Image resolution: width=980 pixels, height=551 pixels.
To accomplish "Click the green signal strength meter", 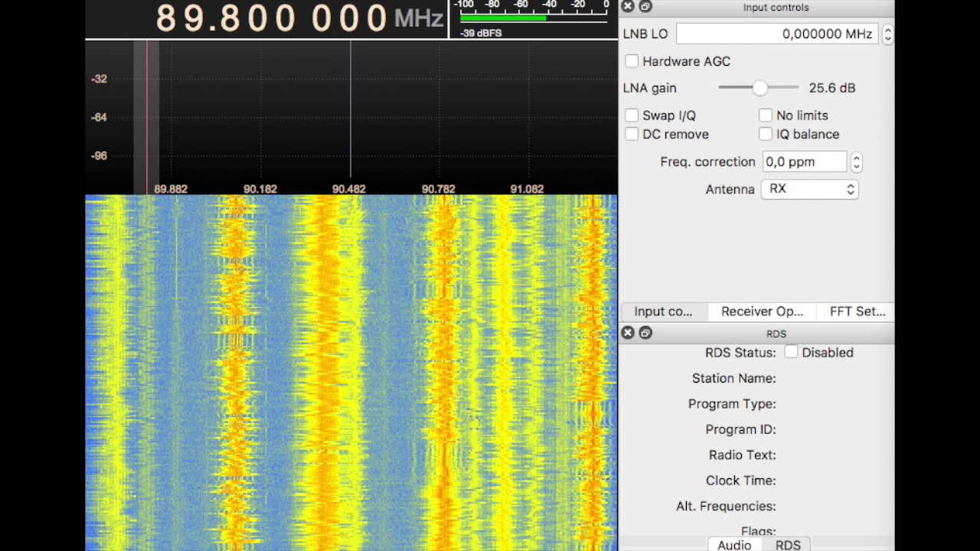I will pyautogui.click(x=502, y=18).
